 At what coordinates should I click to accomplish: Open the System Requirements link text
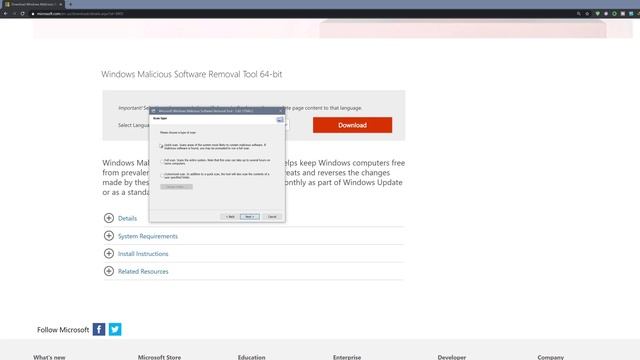148,236
